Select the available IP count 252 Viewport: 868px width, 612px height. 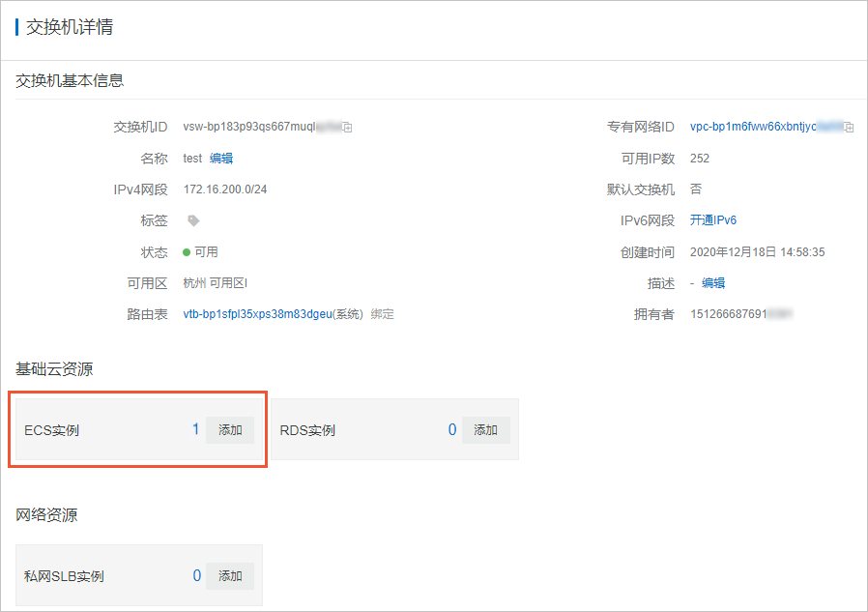(x=700, y=159)
